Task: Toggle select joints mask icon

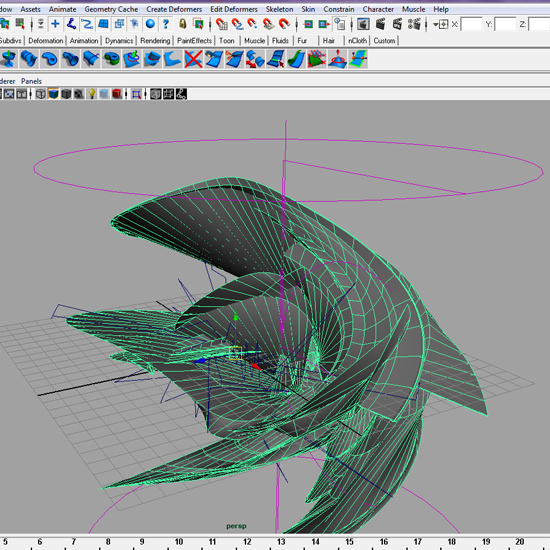Action: point(71,24)
